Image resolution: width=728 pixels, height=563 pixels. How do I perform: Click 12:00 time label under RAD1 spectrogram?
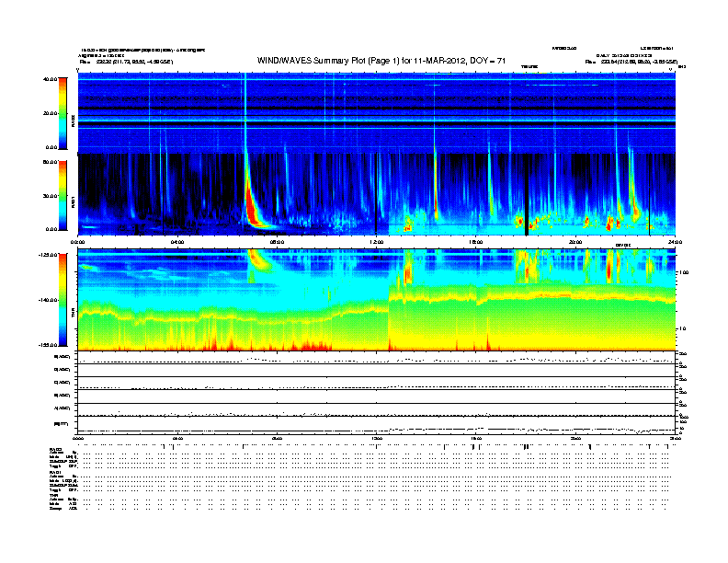click(377, 242)
